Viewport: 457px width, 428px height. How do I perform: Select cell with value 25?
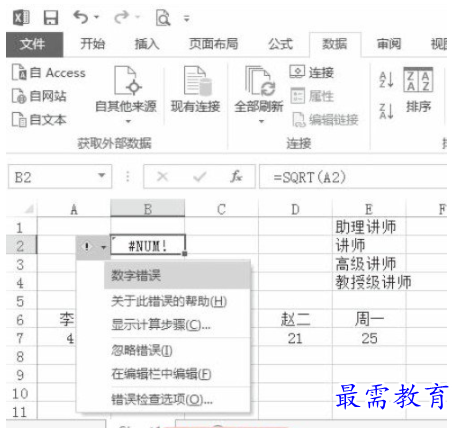(x=369, y=338)
